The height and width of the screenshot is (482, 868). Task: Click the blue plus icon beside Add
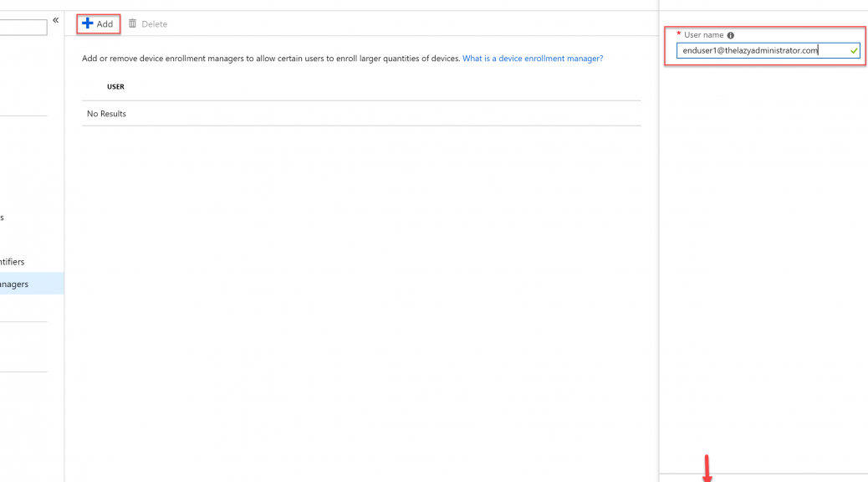pos(88,23)
